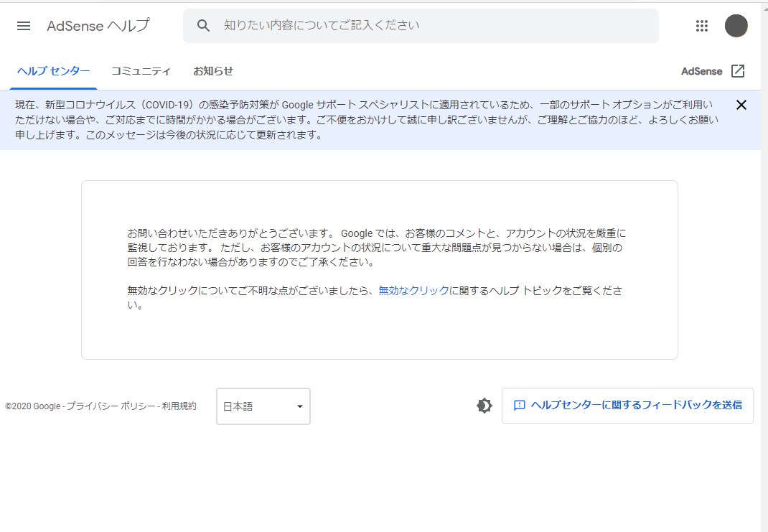The height and width of the screenshot is (532, 768).
Task: Click the magnifying glass search icon
Action: point(204,26)
